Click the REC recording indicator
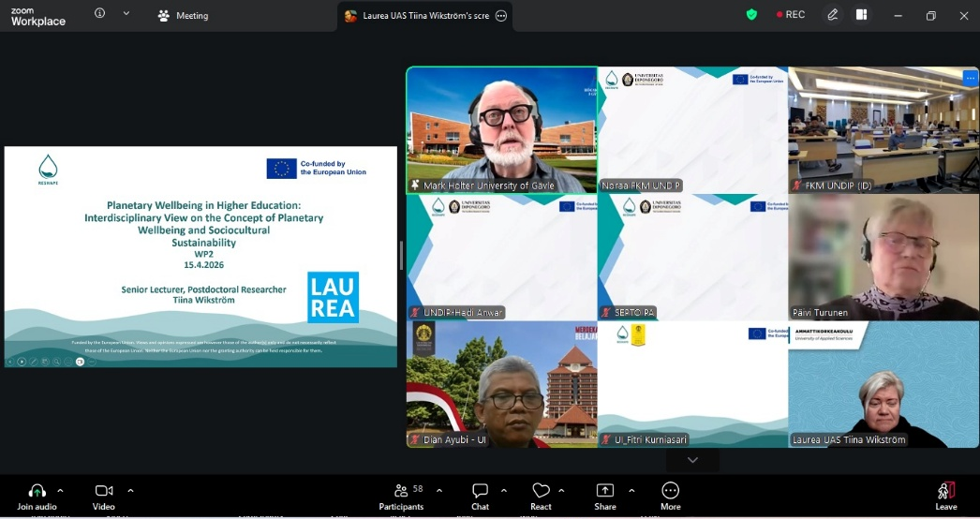The image size is (980, 519). point(790,15)
